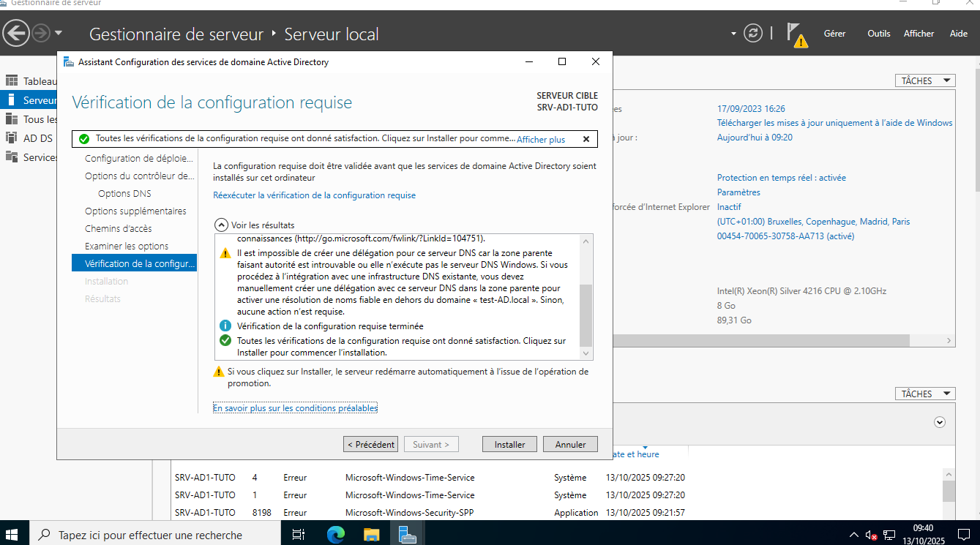Open the upper TÂCHES dropdown
The image size is (980, 545).
pos(925,80)
